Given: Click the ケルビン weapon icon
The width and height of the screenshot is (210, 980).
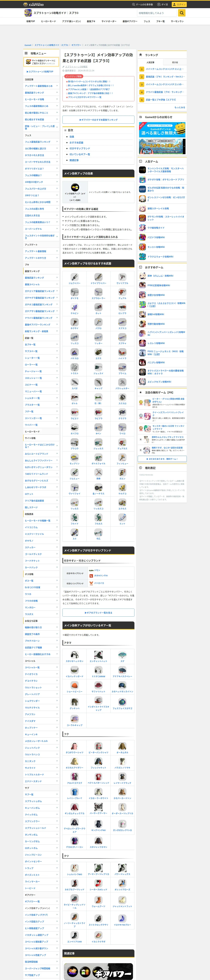Looking at the screenshot, I should (x=75, y=307).
